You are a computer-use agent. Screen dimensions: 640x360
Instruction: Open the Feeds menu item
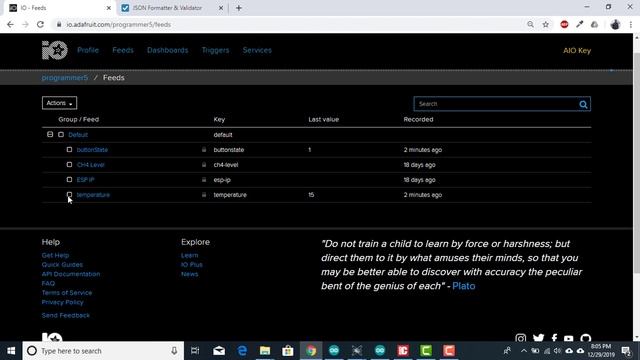(123, 50)
